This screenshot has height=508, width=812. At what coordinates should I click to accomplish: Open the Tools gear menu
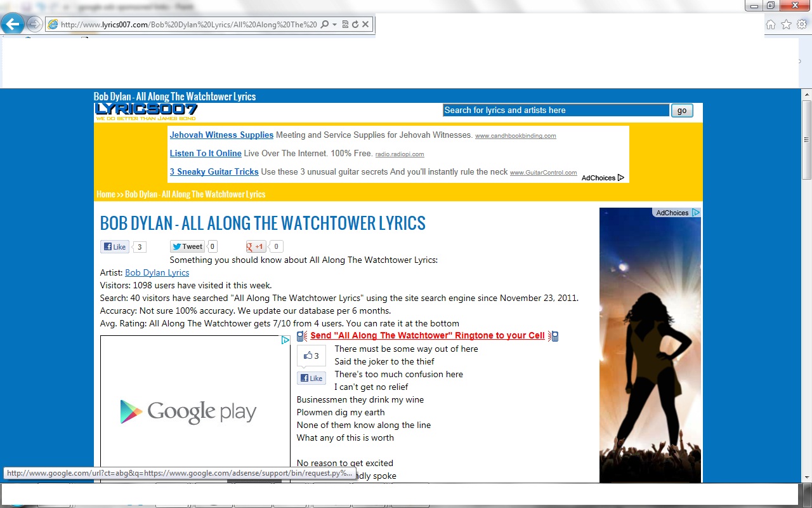[x=801, y=25]
